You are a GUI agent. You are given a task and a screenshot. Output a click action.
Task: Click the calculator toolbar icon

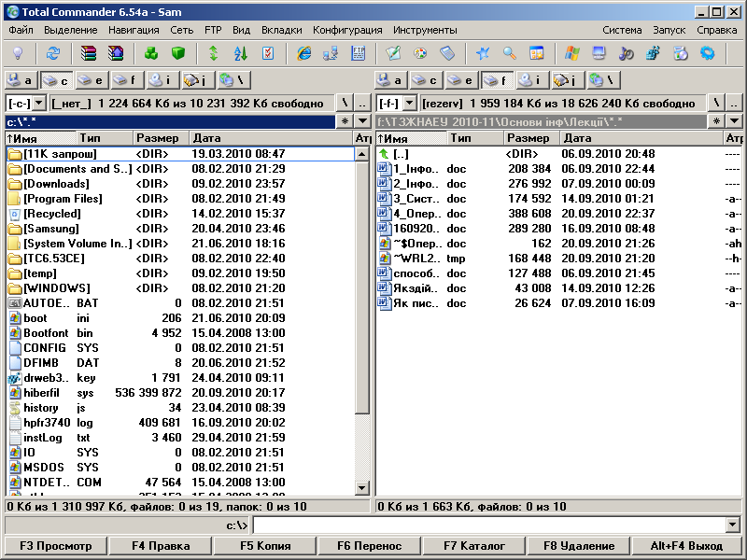tap(447, 53)
